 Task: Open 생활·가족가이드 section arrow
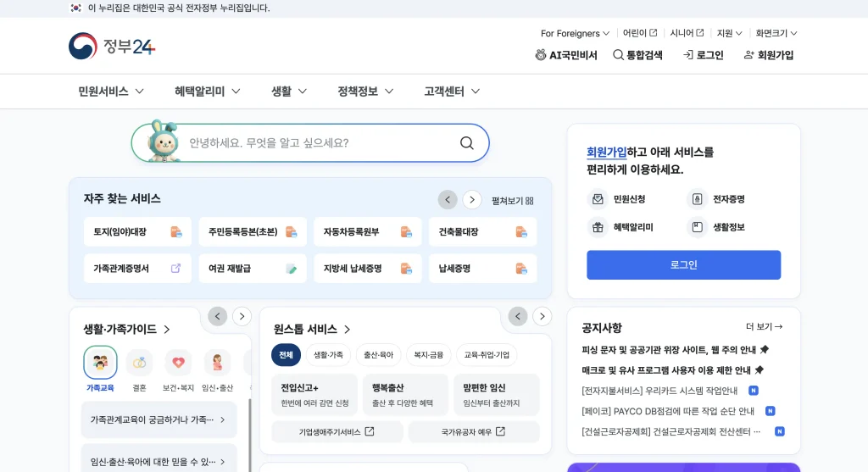pyautogui.click(x=167, y=330)
